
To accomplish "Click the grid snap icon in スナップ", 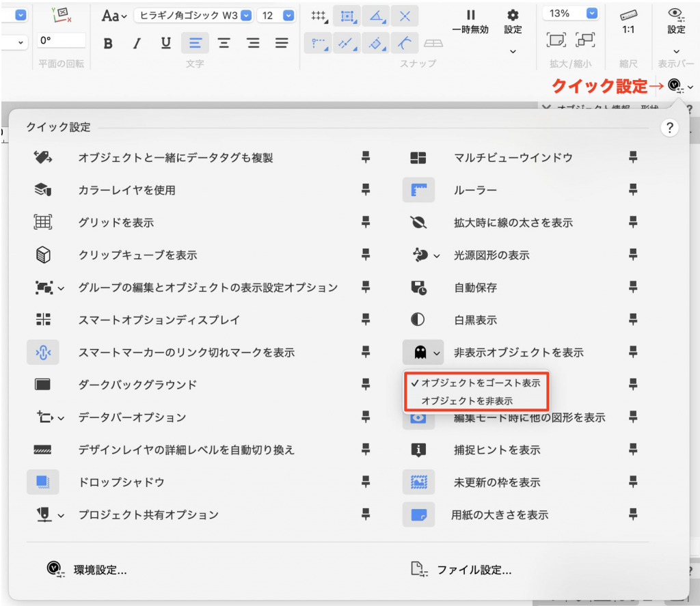I will (x=319, y=17).
